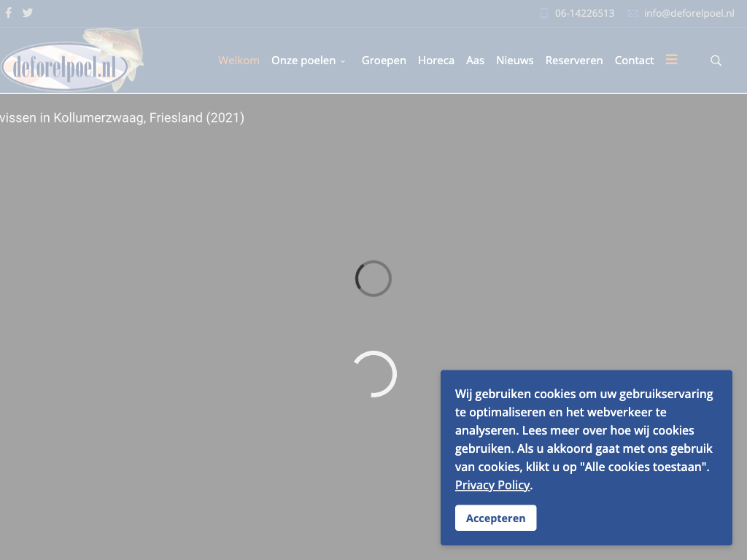Follow the Privacy Policy link
Viewport: 747px width, 560px height.
[492, 485]
